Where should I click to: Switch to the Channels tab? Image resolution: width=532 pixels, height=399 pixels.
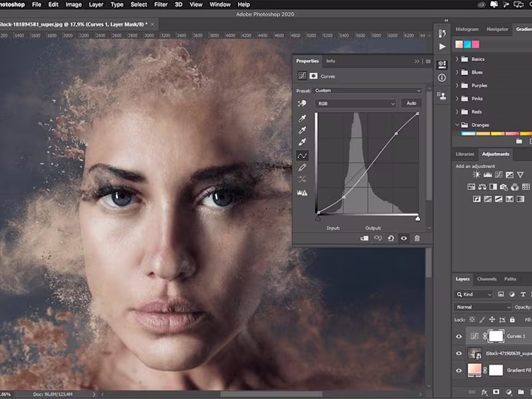coord(487,279)
